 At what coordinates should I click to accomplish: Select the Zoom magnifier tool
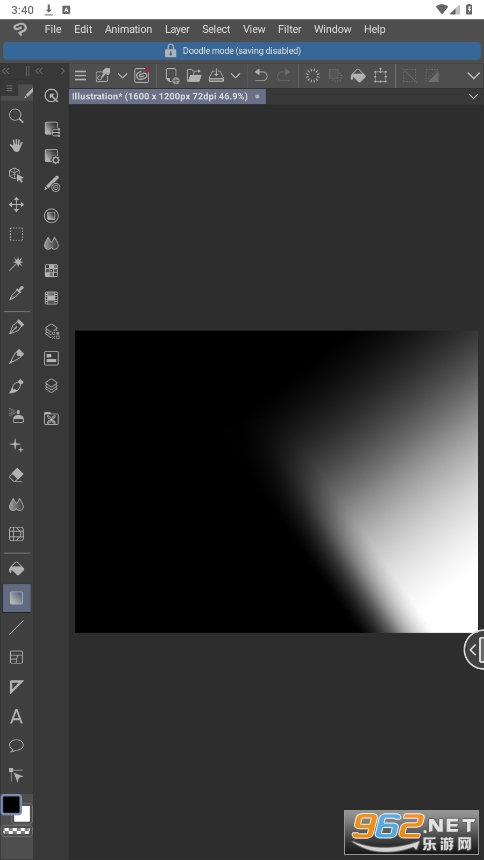point(16,116)
